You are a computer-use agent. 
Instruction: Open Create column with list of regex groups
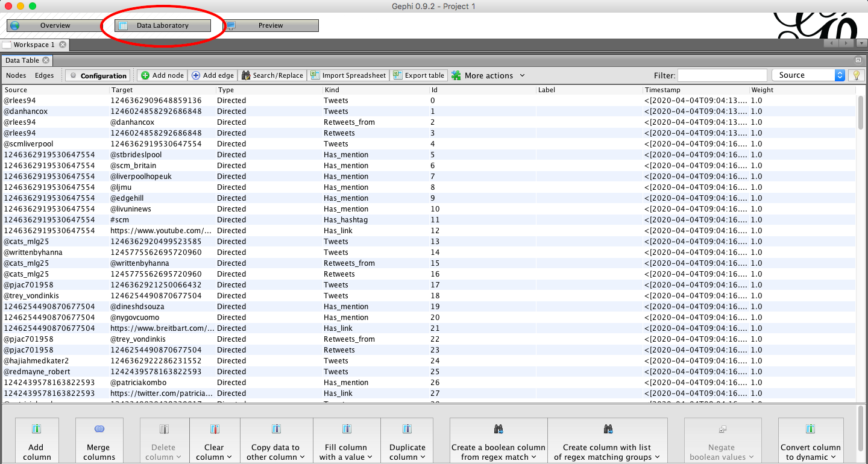(607, 441)
